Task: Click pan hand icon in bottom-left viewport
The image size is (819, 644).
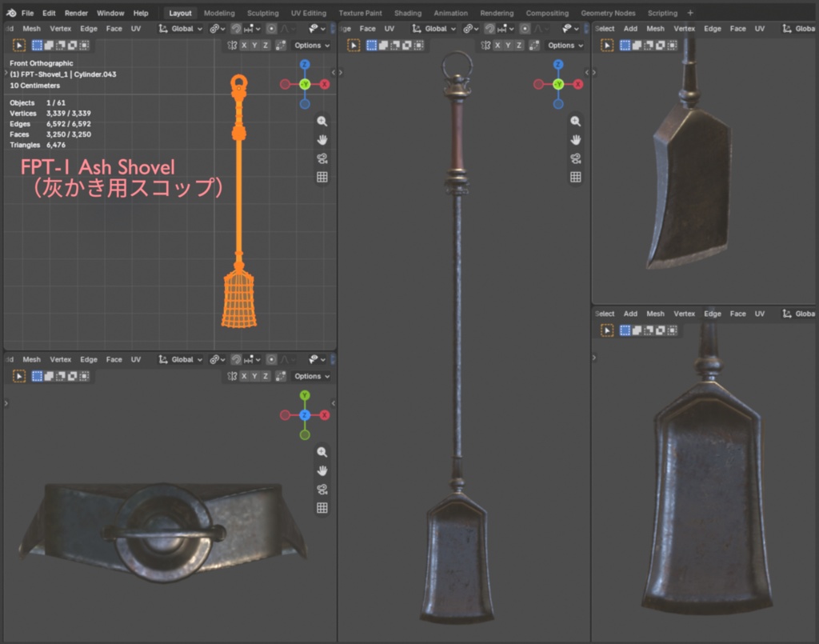Action: coord(322,470)
